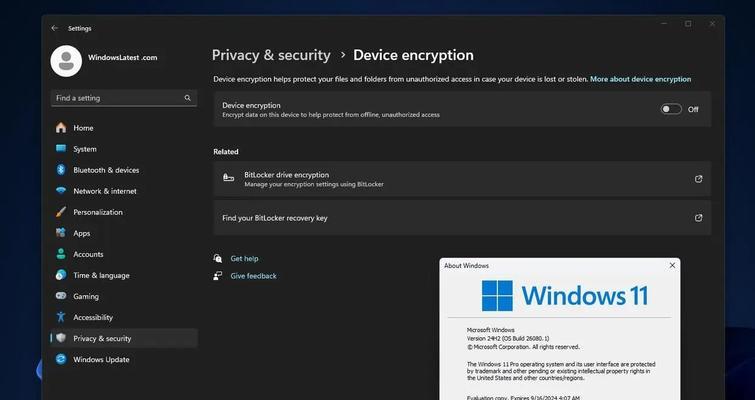Screen dimensions: 755x400
Task: Open BitLocker drive encryption row
Action: 462,179
